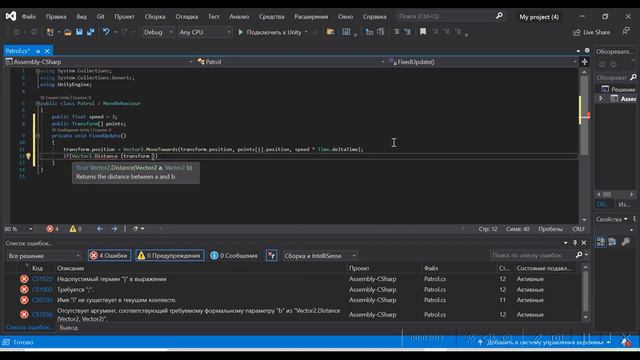Click the search magnifier in the title bar
Image resolution: width=640 pixels, height=360 pixels.
click(499, 16)
